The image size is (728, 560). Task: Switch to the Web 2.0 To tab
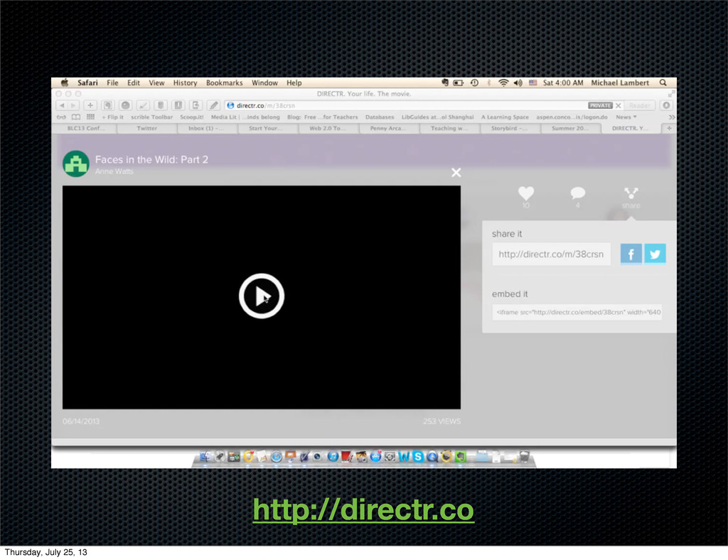(x=328, y=129)
